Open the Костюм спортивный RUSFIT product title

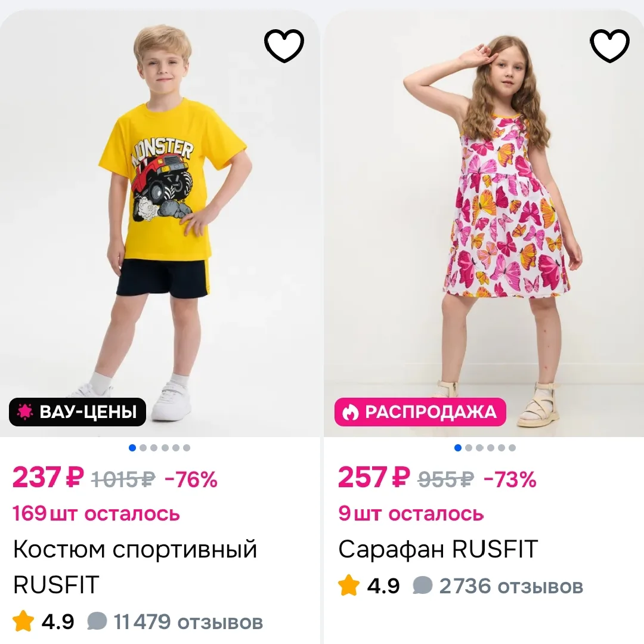(x=135, y=567)
